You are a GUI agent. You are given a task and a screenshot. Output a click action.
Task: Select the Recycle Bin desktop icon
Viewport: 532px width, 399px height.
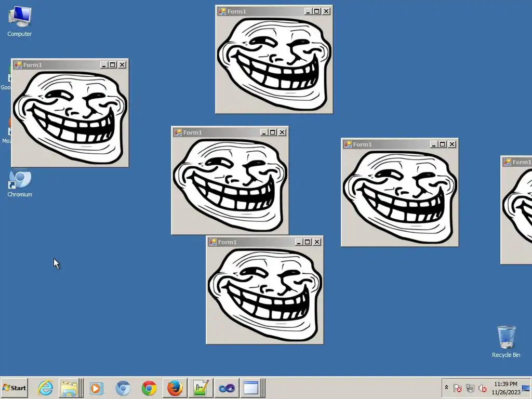pyautogui.click(x=506, y=342)
